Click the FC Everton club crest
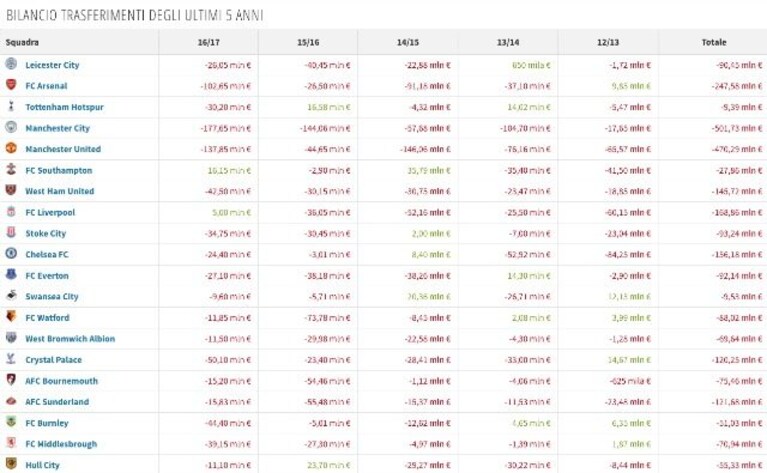The height and width of the screenshot is (473, 767). (x=11, y=274)
